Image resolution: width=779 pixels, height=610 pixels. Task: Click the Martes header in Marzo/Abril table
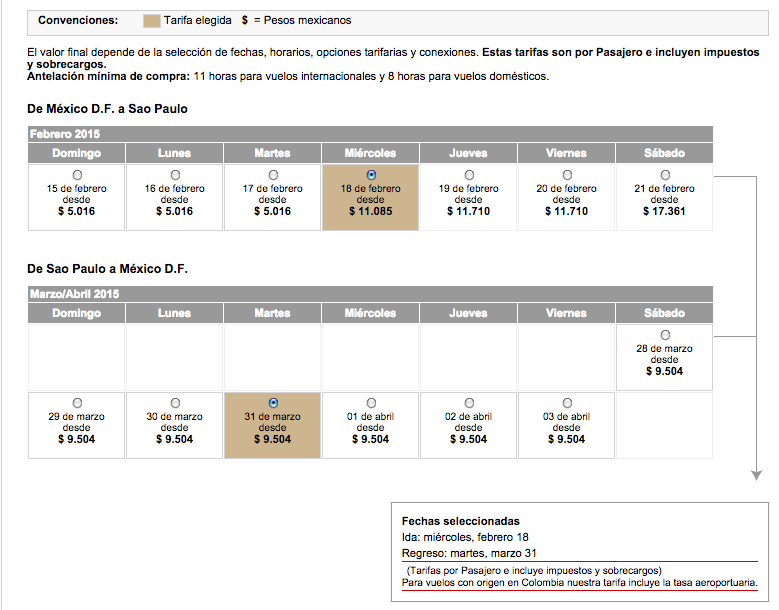pyautogui.click(x=273, y=313)
